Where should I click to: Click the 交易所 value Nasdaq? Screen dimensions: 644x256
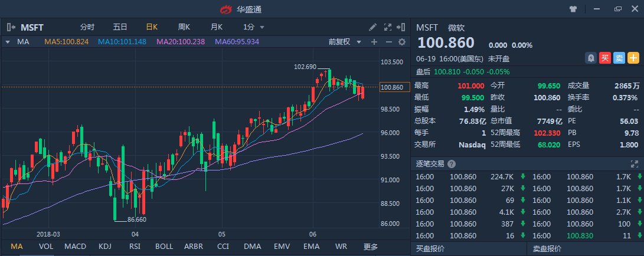coord(472,145)
